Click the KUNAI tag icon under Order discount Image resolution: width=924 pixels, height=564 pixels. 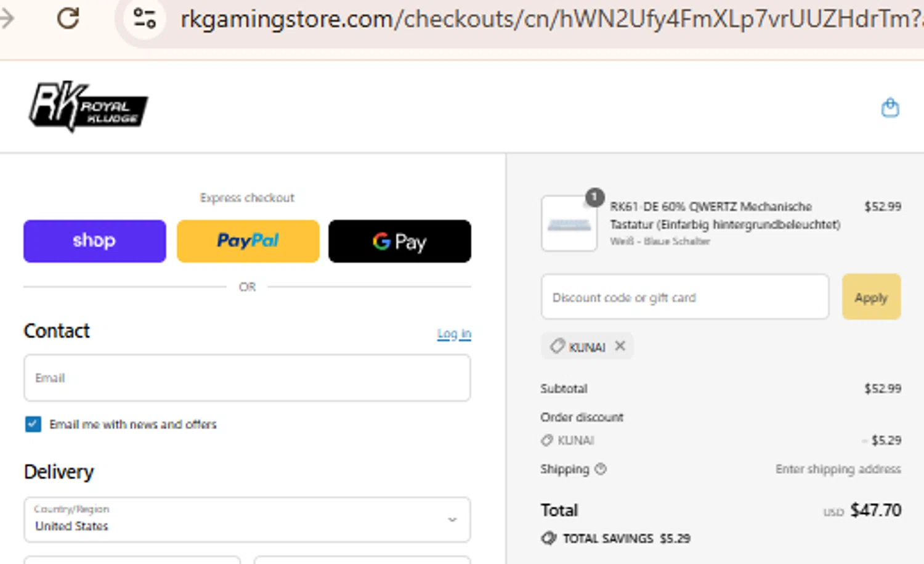click(x=546, y=440)
